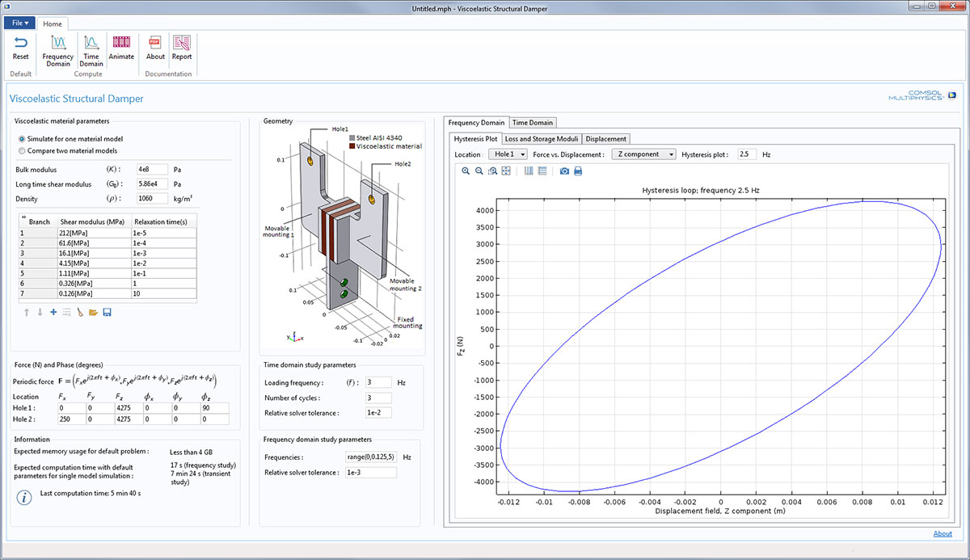Open the Report generator icon
The image size is (970, 560).
click(x=181, y=47)
